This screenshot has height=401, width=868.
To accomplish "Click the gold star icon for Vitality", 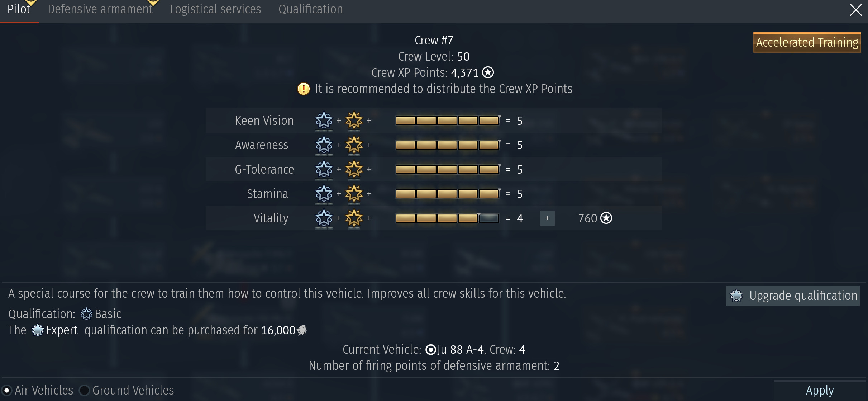I will [354, 218].
